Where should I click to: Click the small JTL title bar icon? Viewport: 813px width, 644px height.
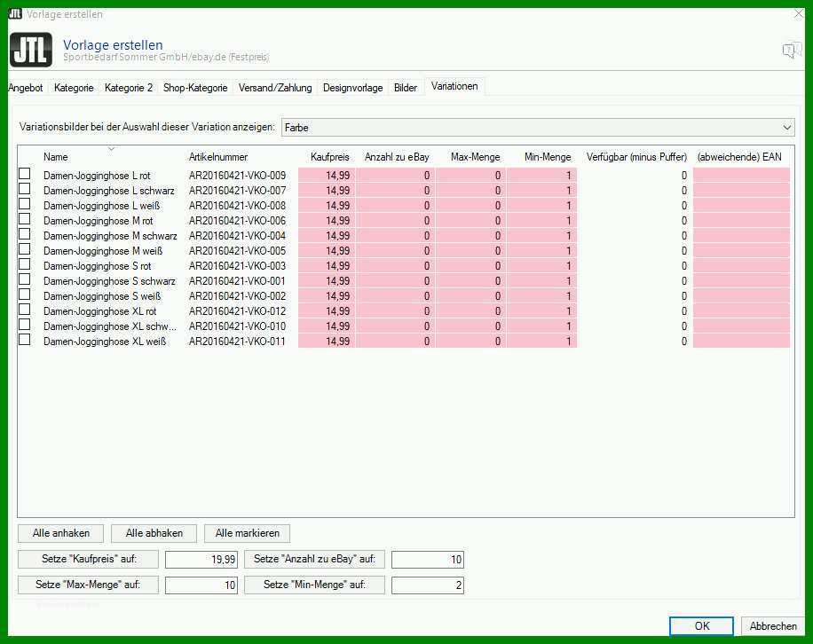pos(15,13)
